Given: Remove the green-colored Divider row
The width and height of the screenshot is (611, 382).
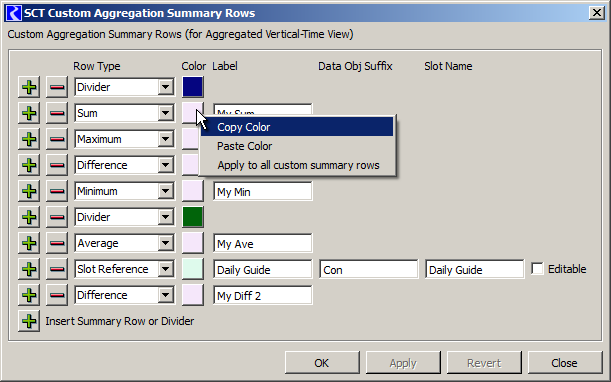Looking at the screenshot, I should [57, 217].
